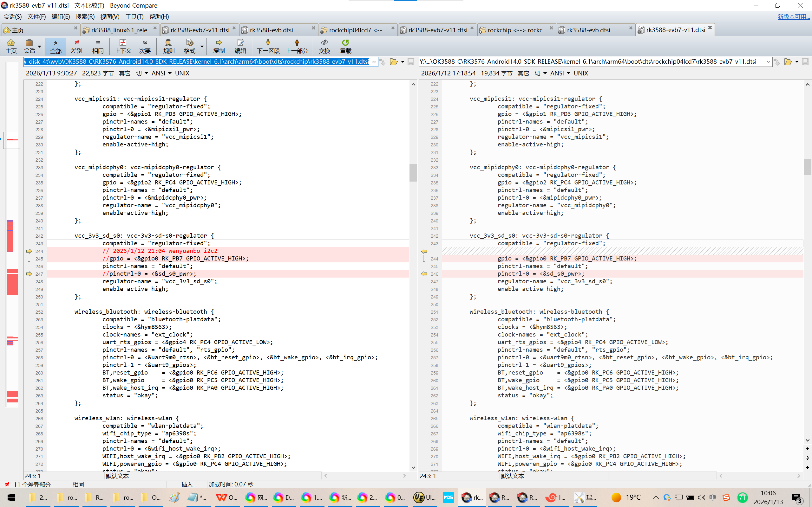
Task: Open the 搜索(R) menu
Action: [x=85, y=16]
